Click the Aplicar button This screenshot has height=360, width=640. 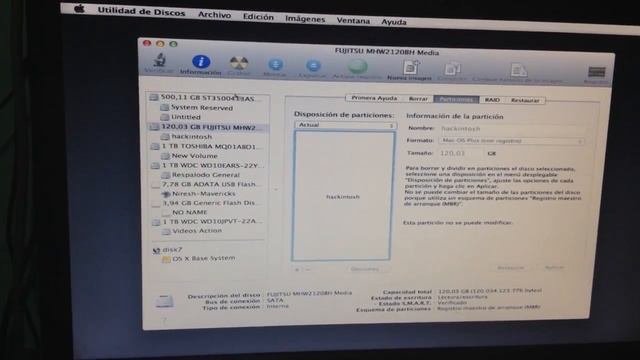tap(554, 268)
